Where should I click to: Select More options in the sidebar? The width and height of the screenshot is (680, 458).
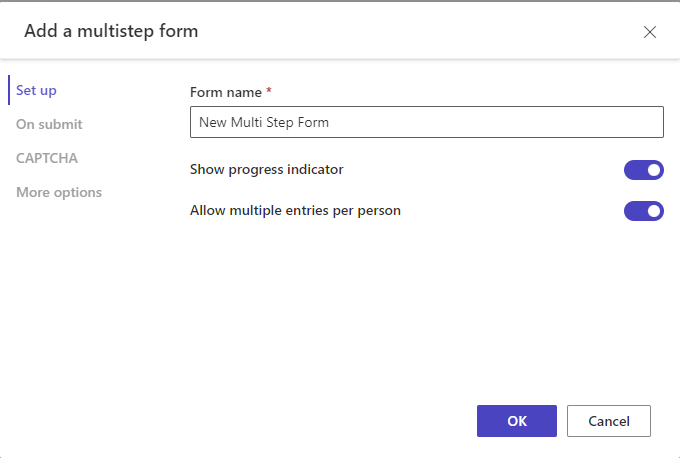pos(59,192)
